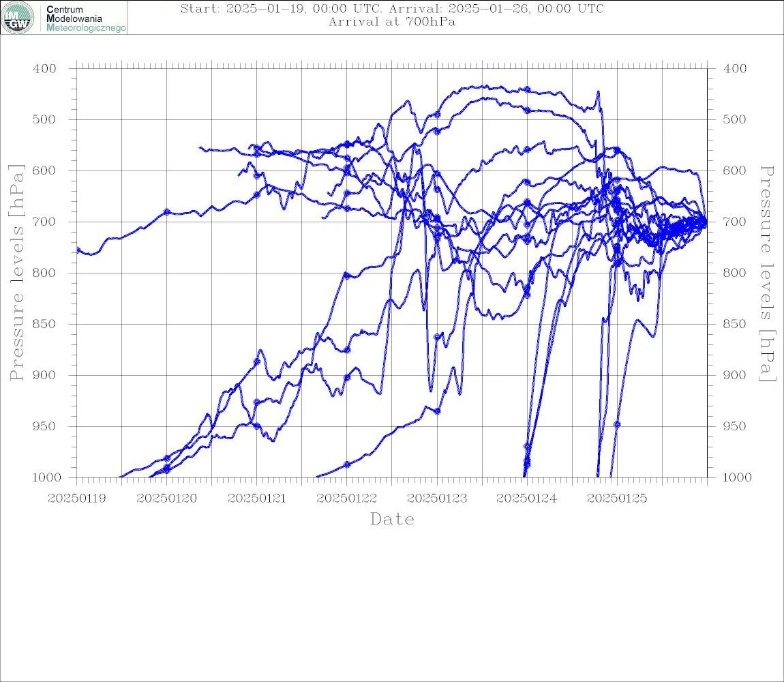Click the left axis 600 label

(x=44, y=170)
